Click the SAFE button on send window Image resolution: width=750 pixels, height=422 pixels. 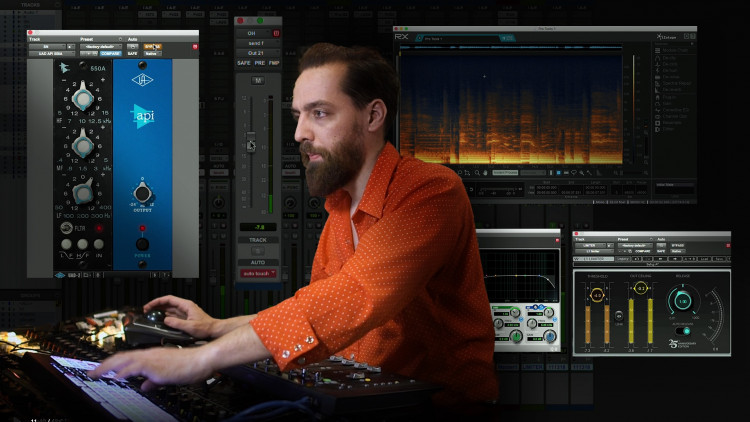click(243, 63)
